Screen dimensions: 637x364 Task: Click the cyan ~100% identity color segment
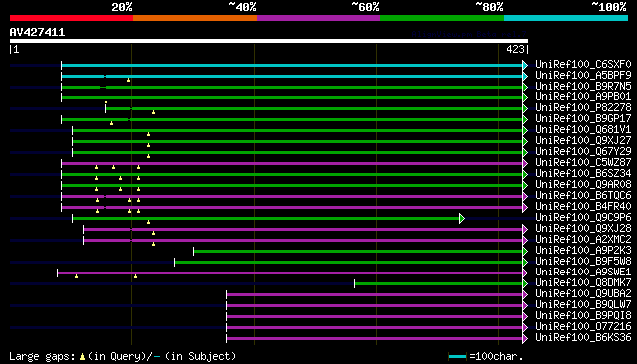pos(565,18)
